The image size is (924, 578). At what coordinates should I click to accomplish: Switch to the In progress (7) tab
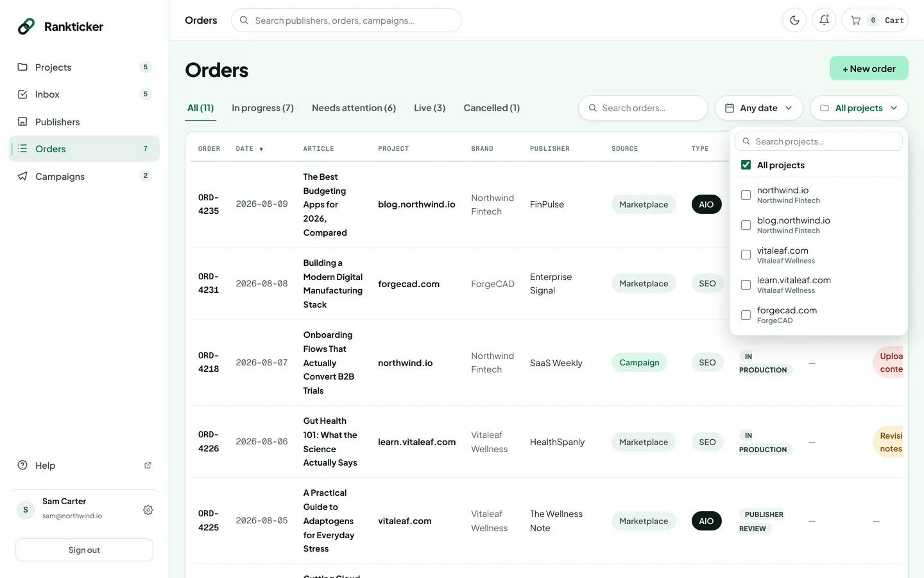coord(262,108)
